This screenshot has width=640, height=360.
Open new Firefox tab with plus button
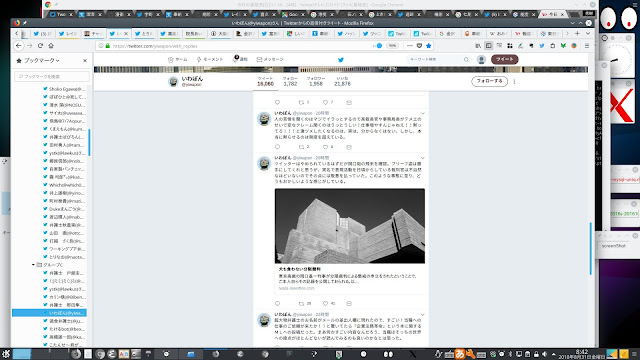577,33
